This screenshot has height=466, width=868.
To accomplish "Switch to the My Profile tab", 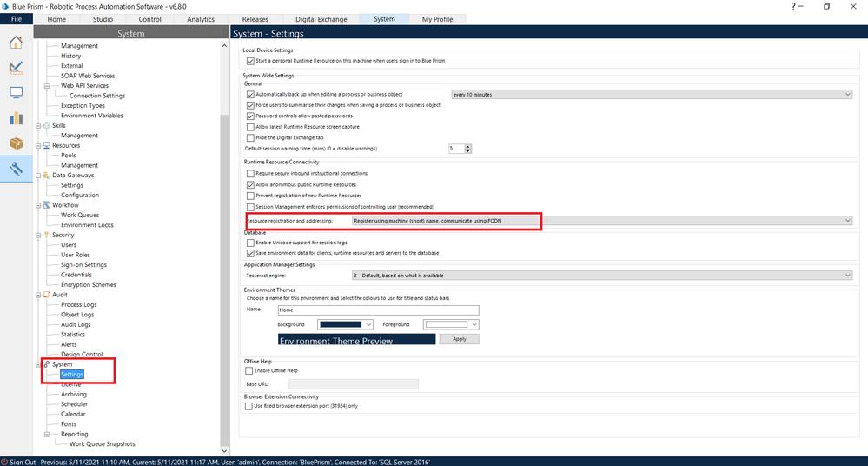I will (437, 19).
